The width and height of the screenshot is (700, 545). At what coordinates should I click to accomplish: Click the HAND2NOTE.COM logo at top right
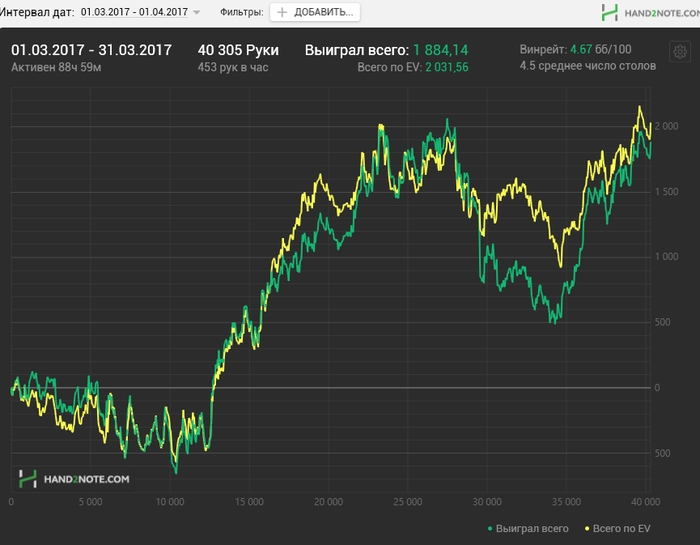650,12
